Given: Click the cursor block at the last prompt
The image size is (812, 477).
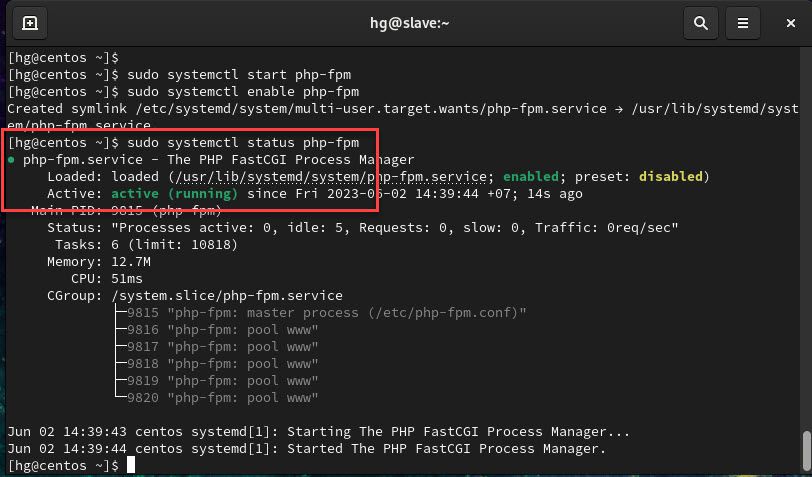Looking at the screenshot, I should (x=131, y=465).
